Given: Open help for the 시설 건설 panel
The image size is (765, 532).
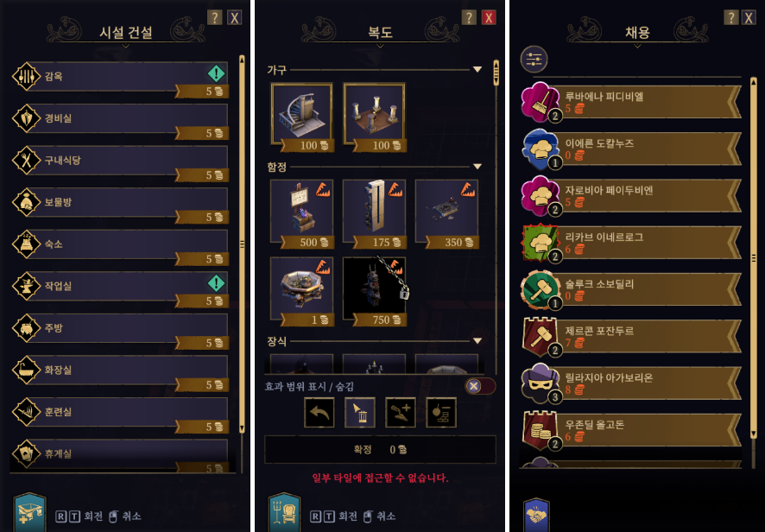Looking at the screenshot, I should 214,17.
